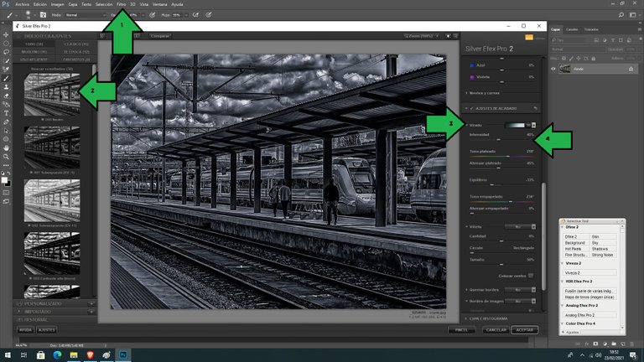Open the Ventana menu

[x=160, y=4]
